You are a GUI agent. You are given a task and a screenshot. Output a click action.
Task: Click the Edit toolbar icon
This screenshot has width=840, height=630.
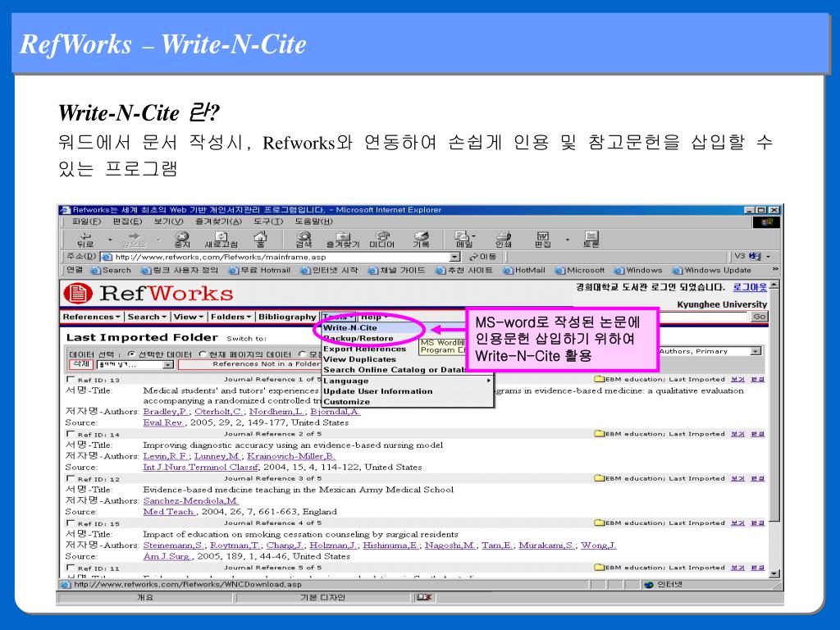point(543,239)
